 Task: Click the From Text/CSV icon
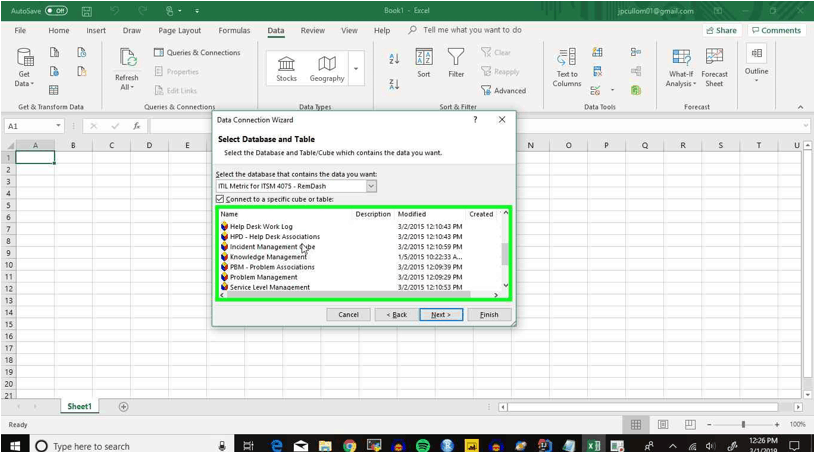click(55, 52)
